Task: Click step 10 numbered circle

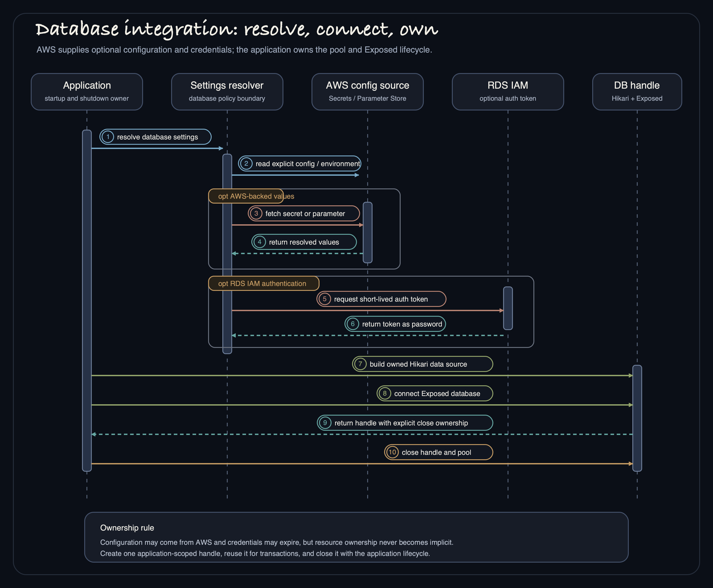Action: (392, 452)
